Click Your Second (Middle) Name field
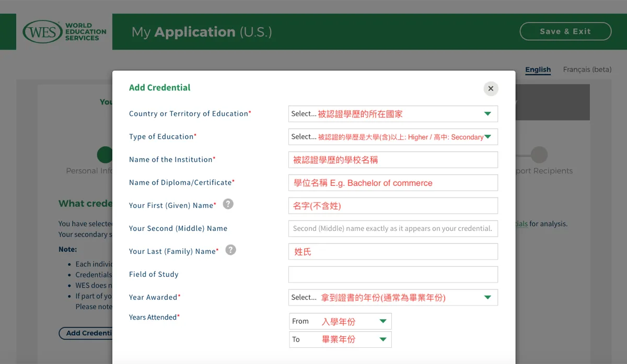 pos(393,228)
